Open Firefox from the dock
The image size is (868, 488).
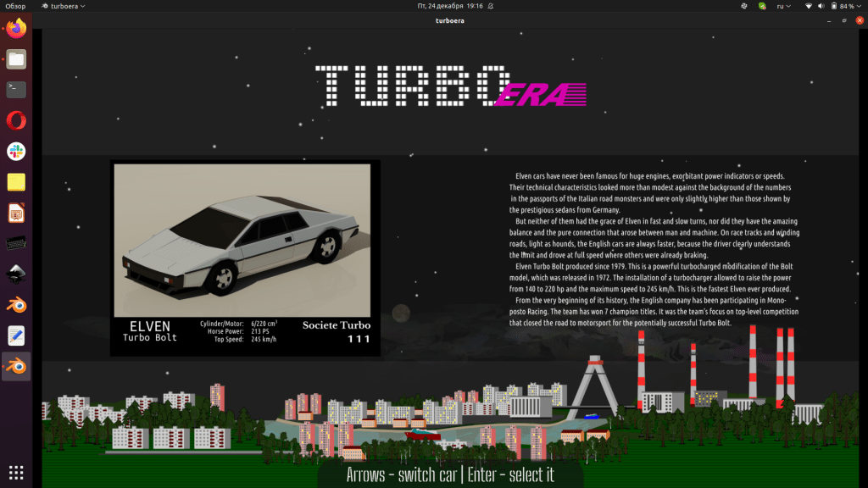pyautogui.click(x=16, y=29)
